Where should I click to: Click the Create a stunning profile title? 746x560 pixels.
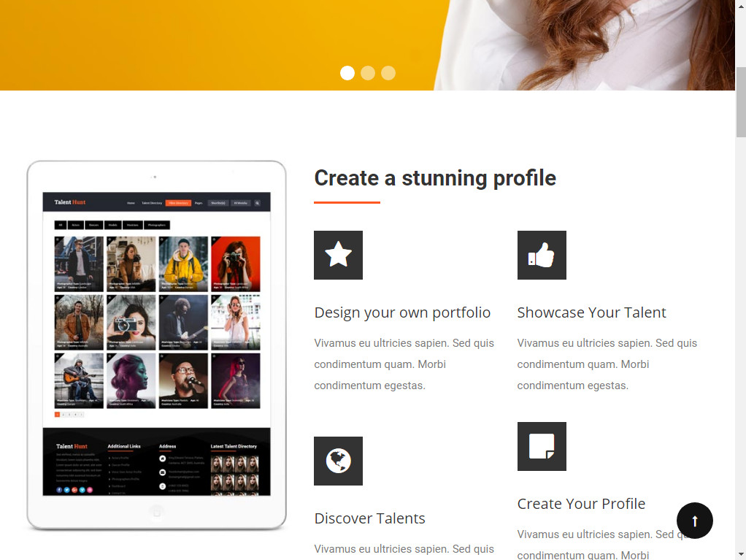pos(435,178)
